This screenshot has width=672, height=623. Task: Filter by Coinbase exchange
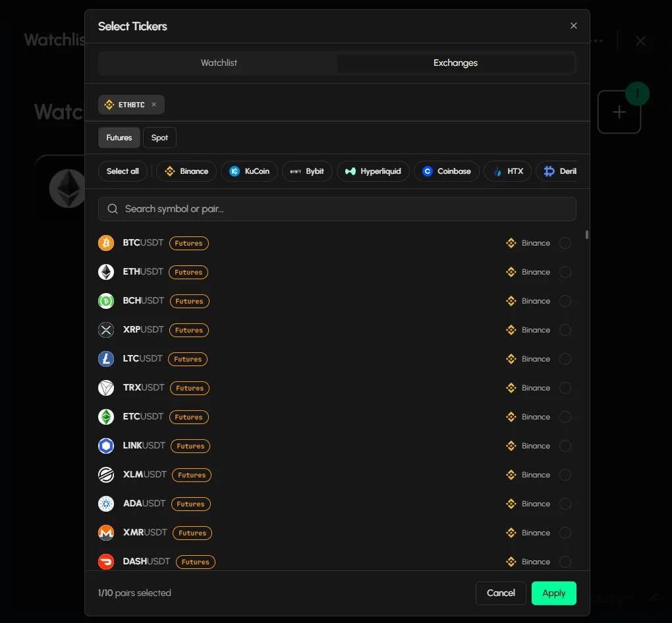[446, 171]
